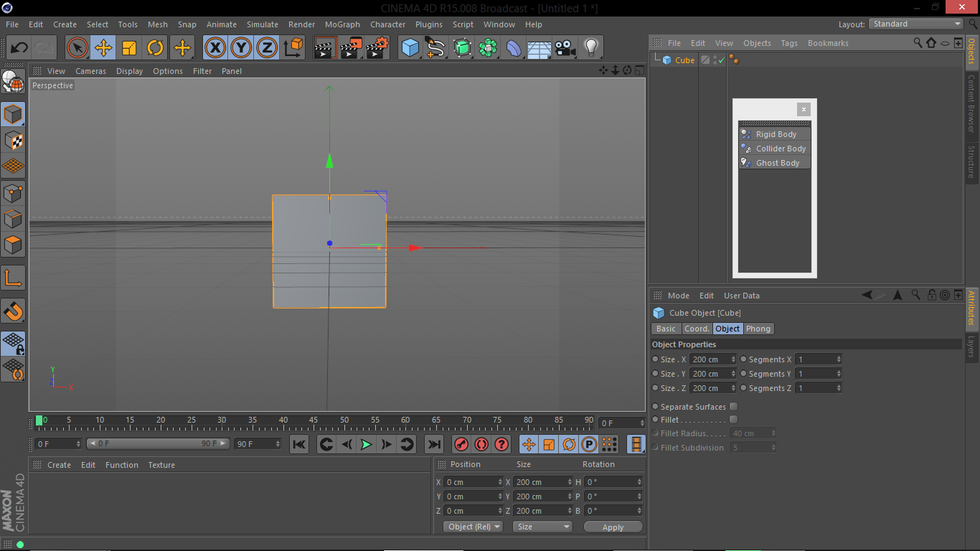980x551 pixels.
Task: Choose Rigid Body tag
Action: click(x=775, y=134)
